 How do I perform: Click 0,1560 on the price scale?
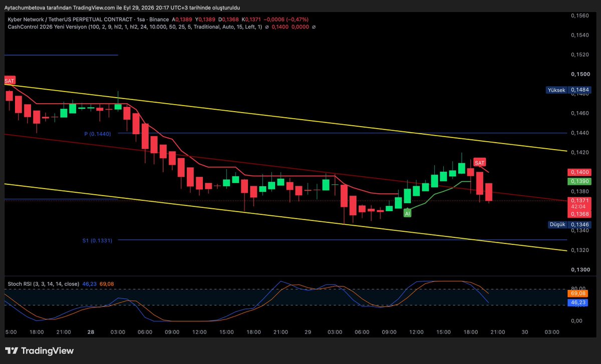(580, 16)
